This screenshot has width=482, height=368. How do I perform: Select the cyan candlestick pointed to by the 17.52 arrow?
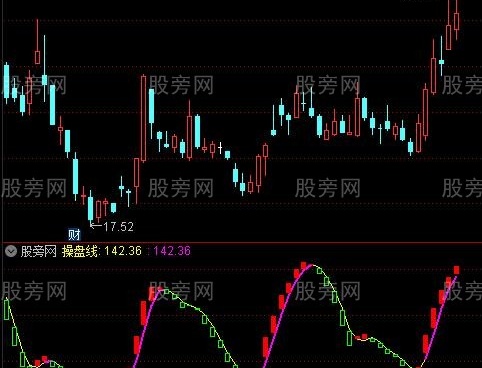point(91,207)
